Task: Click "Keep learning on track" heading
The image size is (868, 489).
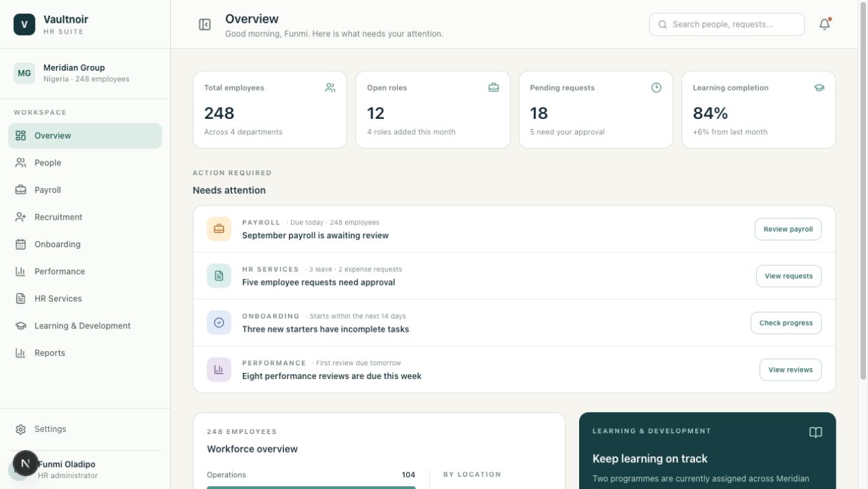Action: pos(650,459)
